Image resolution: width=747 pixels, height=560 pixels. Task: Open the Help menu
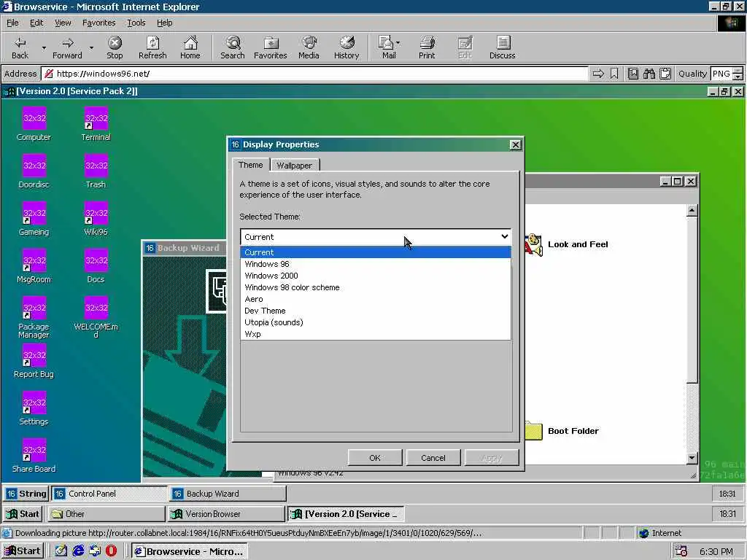(x=164, y=23)
